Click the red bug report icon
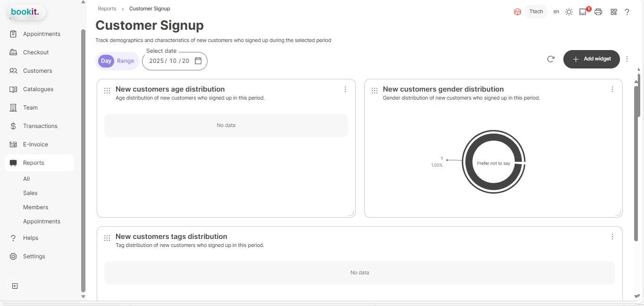Screen dimensions: 644x306 click(x=517, y=12)
